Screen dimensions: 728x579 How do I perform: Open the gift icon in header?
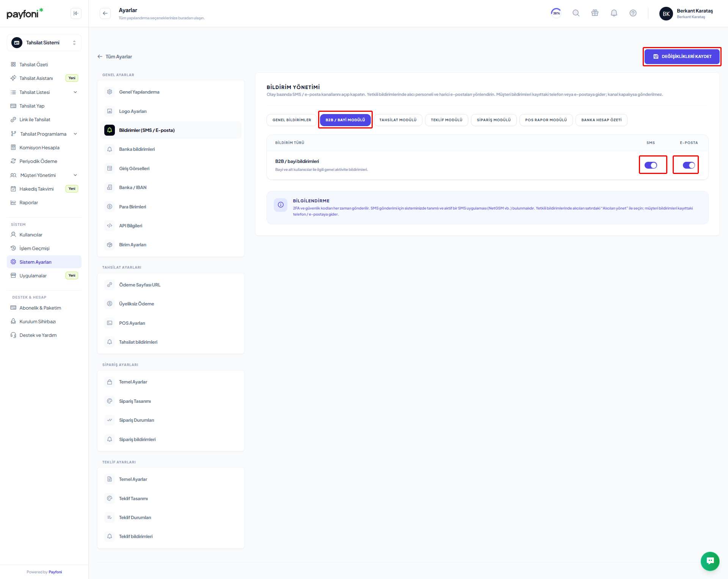click(x=595, y=13)
